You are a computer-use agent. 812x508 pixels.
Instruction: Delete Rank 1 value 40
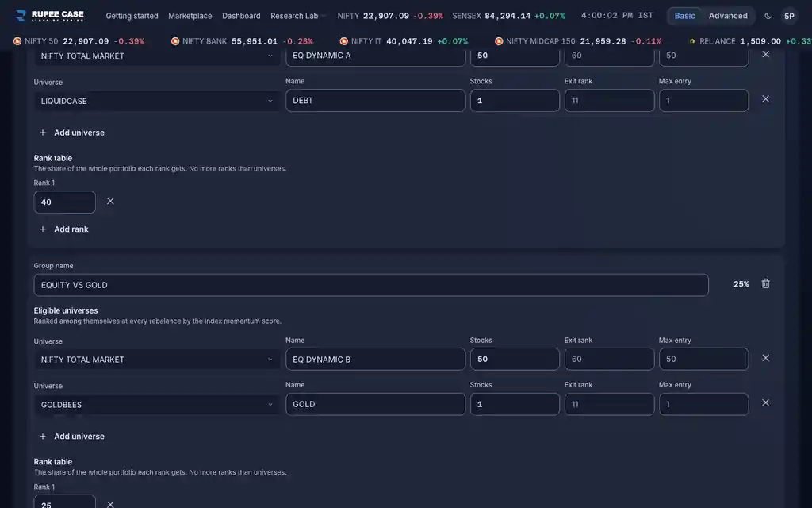coord(110,201)
